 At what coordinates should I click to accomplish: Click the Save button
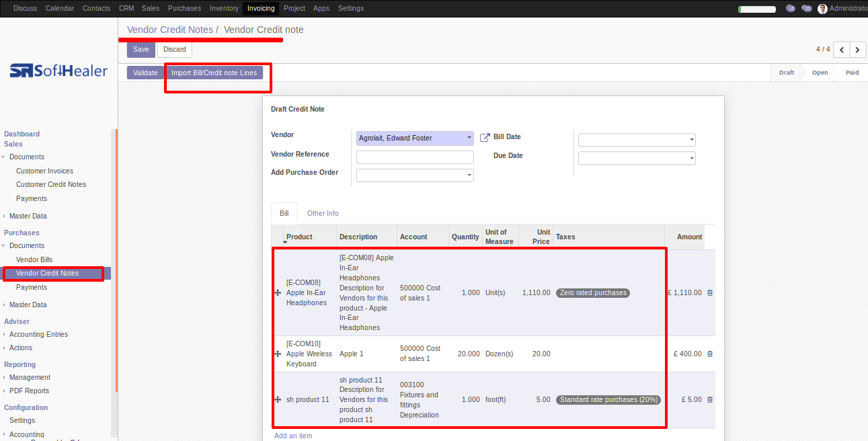click(141, 50)
